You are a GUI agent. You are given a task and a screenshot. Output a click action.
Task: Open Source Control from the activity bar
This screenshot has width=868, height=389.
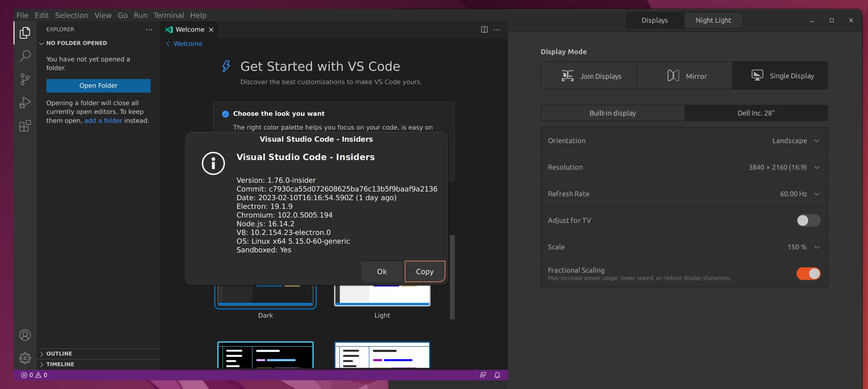click(25, 79)
